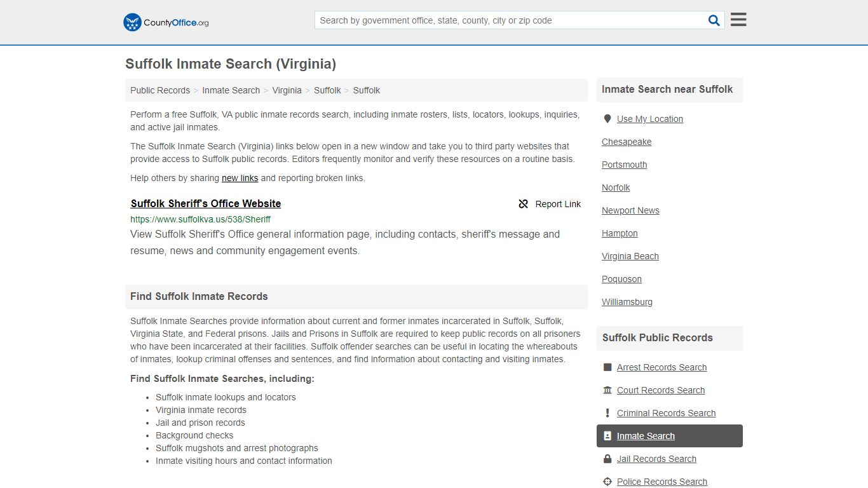The height and width of the screenshot is (488, 868).
Task: Click 'Suffolk inmate lookups and locators' bullet
Action: [x=226, y=397]
